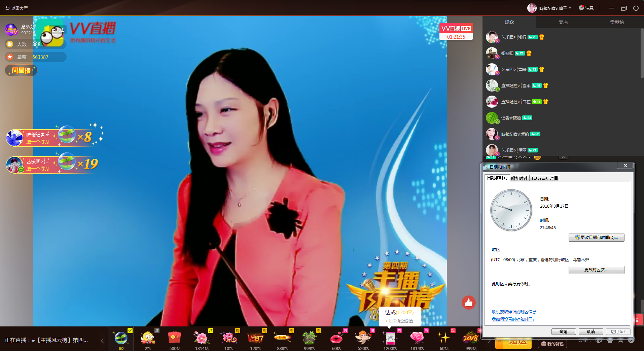Click the analog clock in date dialog
This screenshot has width=644, height=351.
[511, 210]
